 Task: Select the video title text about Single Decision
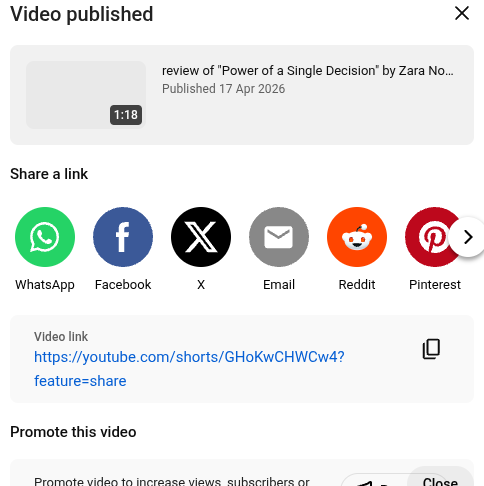[x=308, y=71]
